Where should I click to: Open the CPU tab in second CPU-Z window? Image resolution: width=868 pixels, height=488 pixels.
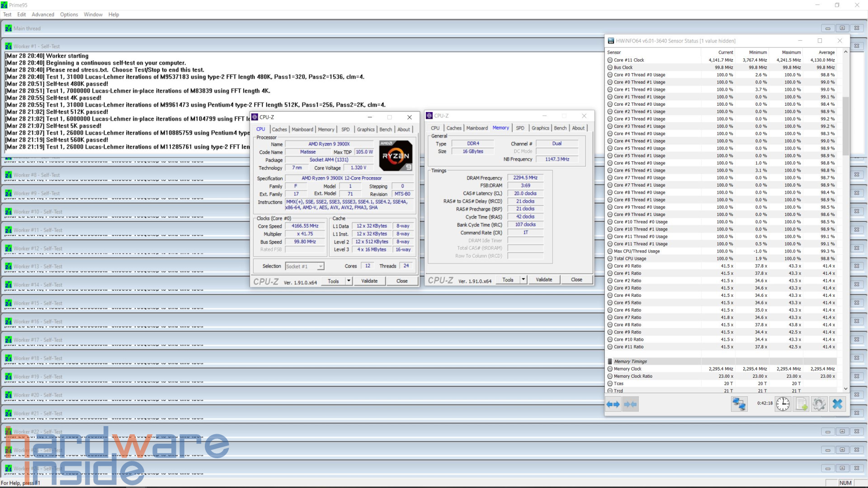tap(435, 128)
